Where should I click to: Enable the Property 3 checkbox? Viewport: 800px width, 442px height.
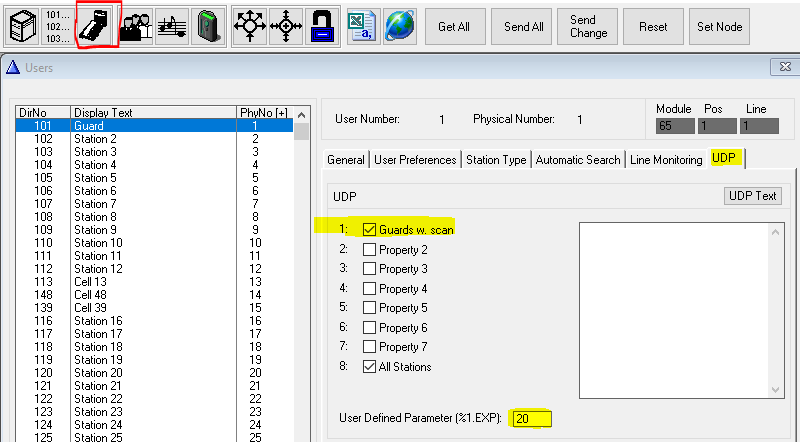(x=369, y=268)
